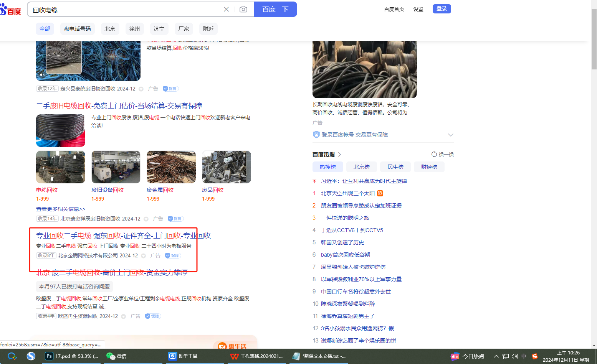Show hidden tray icons chevron
Screen dimensions: 597x364
[x=496, y=356]
